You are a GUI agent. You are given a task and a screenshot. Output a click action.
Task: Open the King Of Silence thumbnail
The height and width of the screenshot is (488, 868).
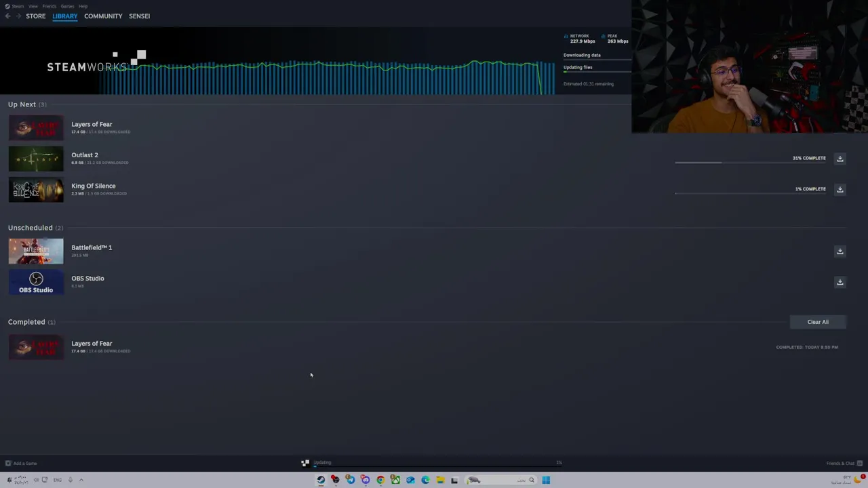coord(36,190)
